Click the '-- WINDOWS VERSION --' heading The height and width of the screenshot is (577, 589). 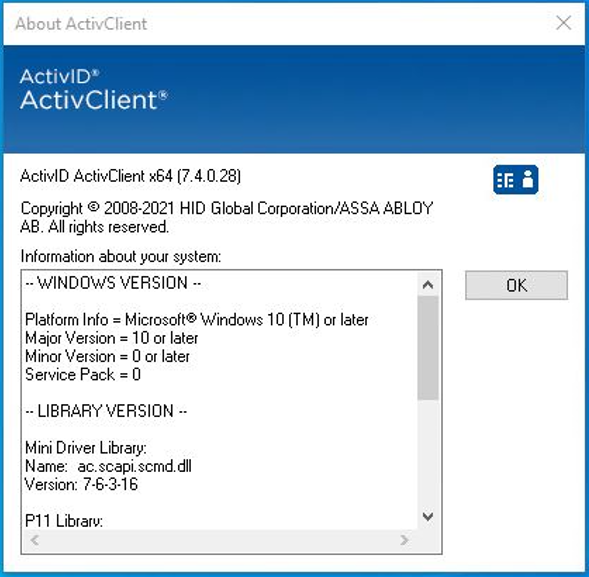tap(113, 283)
